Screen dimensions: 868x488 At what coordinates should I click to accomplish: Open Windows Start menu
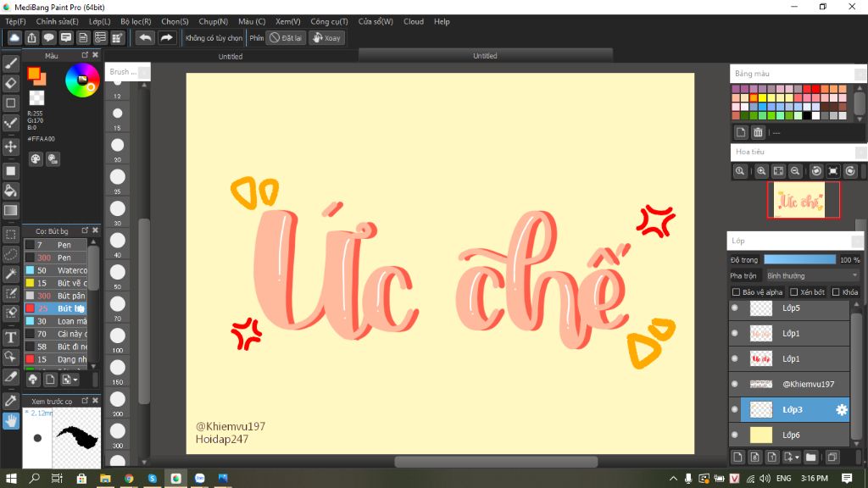(11, 478)
